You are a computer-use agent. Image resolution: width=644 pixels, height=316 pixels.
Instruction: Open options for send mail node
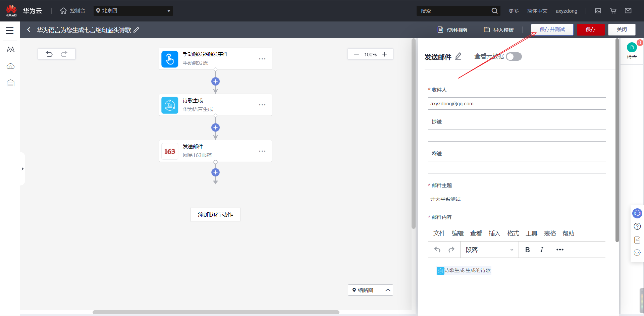262,151
